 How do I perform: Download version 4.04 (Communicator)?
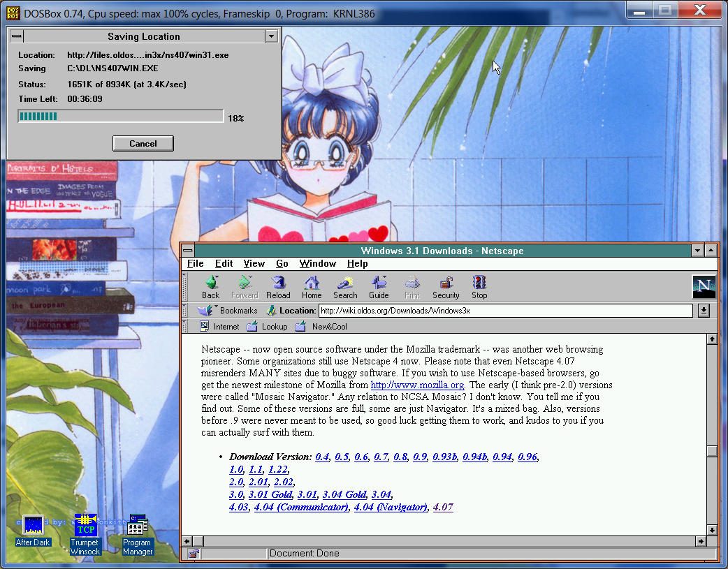coord(301,507)
